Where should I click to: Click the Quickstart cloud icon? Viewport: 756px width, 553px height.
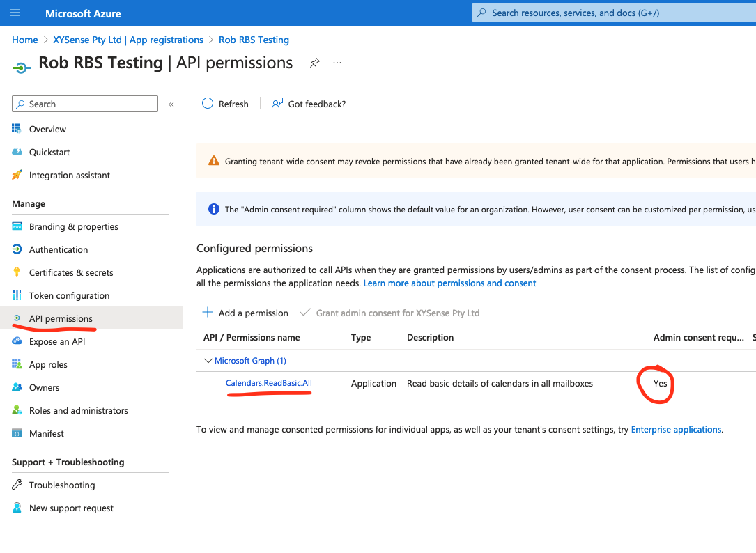[x=17, y=152]
